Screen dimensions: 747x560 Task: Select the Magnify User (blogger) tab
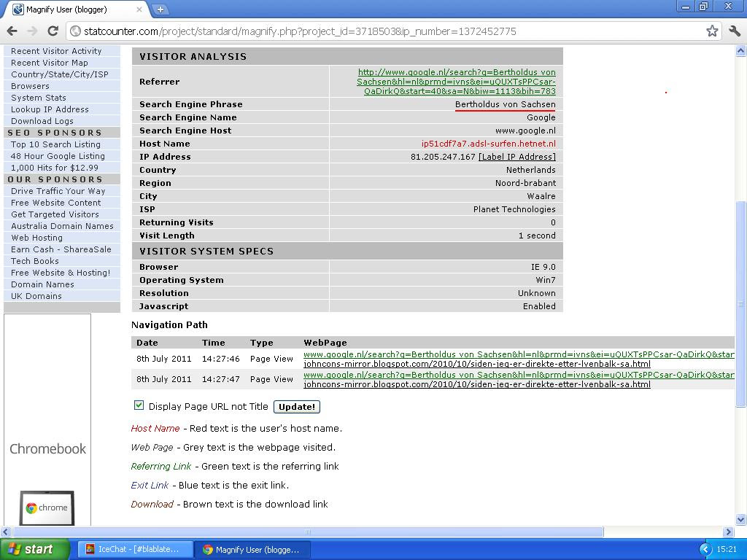pyautogui.click(x=76, y=9)
